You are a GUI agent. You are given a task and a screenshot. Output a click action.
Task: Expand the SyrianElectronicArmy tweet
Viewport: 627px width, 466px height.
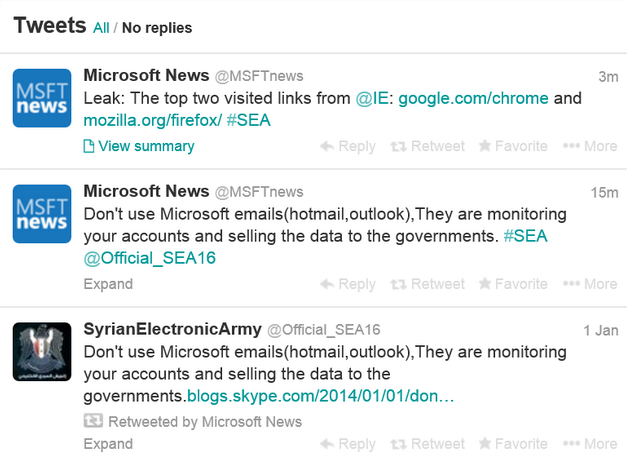pos(108,444)
